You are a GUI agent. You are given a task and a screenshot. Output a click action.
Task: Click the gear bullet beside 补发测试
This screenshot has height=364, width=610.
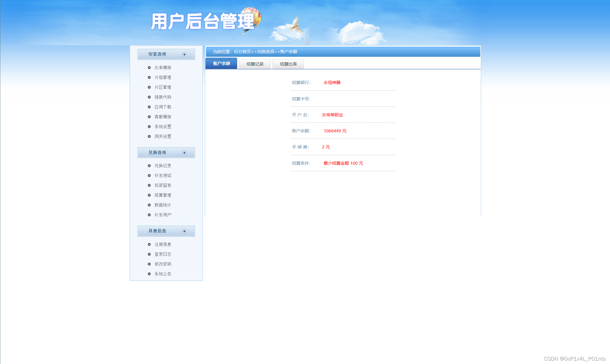point(149,175)
